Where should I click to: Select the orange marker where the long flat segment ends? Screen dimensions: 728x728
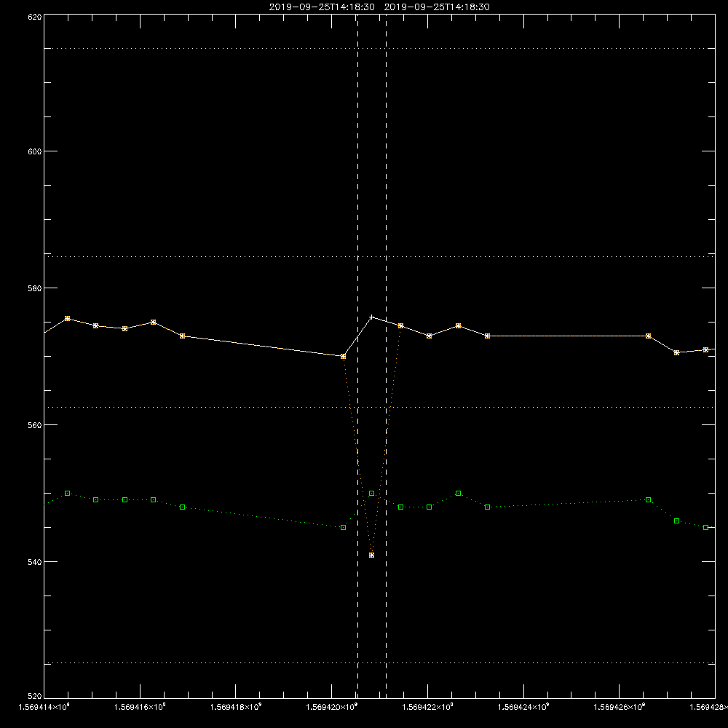coord(648,336)
